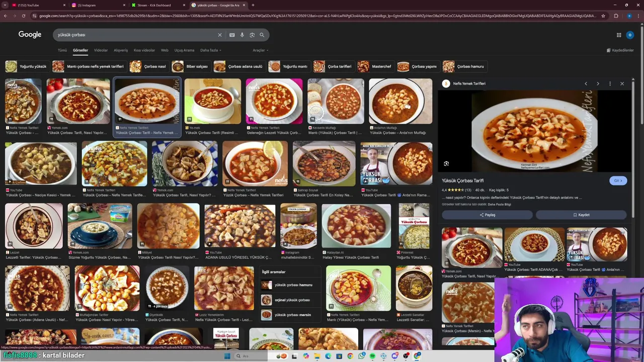Filter by Çorbası adana usulü chip

(239, 66)
